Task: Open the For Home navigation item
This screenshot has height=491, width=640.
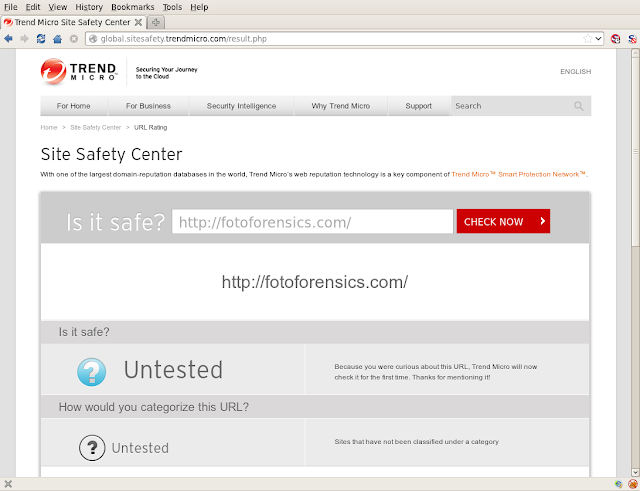Action: 73,106
